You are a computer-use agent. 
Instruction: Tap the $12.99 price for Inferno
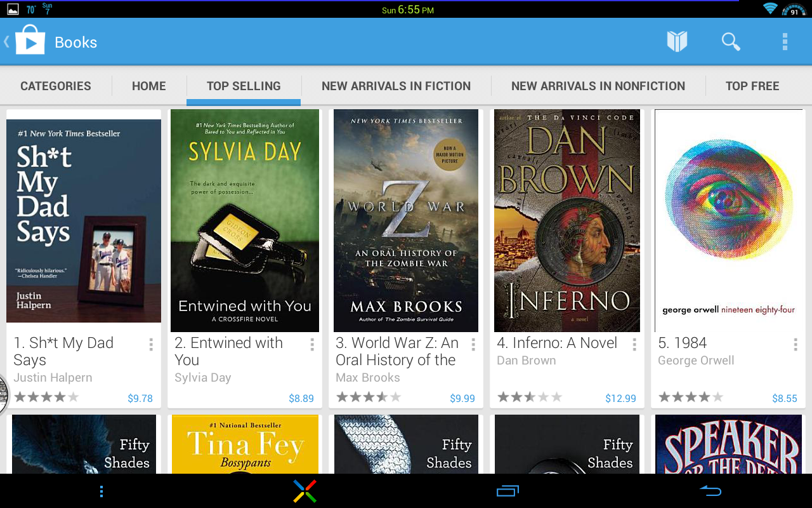pos(620,399)
